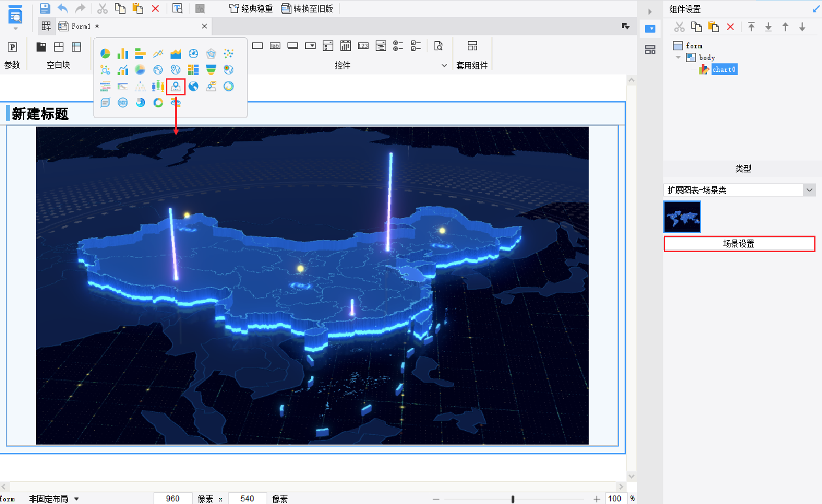Open the 扩展图表-场景类 type dropdown
The image size is (822, 504).
tap(810, 190)
